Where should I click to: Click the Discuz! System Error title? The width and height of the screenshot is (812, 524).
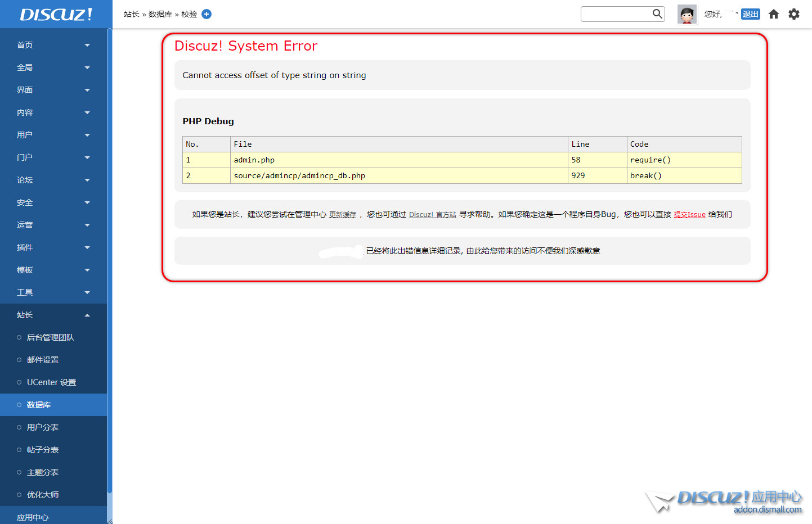point(246,46)
